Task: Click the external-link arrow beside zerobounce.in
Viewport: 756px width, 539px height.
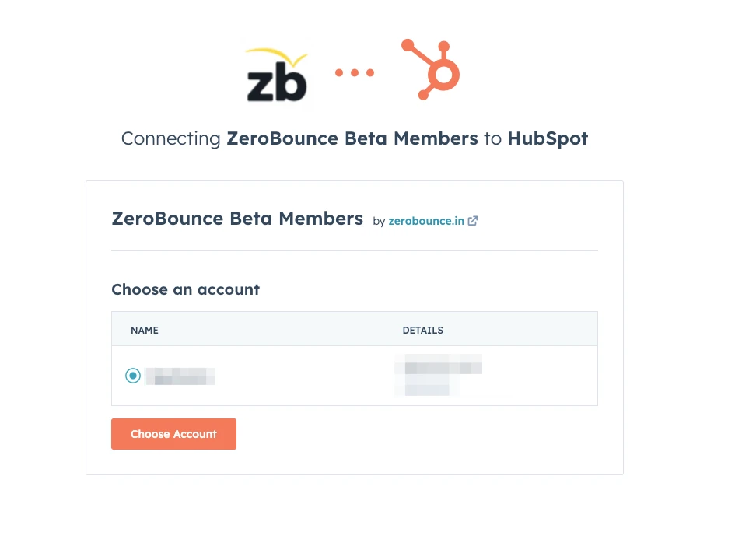Action: [473, 221]
